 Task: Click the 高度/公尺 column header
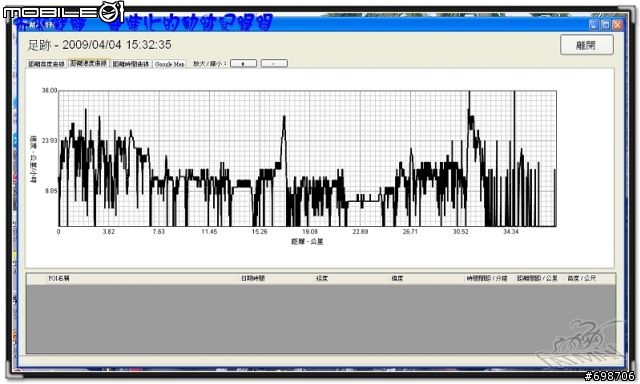pyautogui.click(x=582, y=278)
